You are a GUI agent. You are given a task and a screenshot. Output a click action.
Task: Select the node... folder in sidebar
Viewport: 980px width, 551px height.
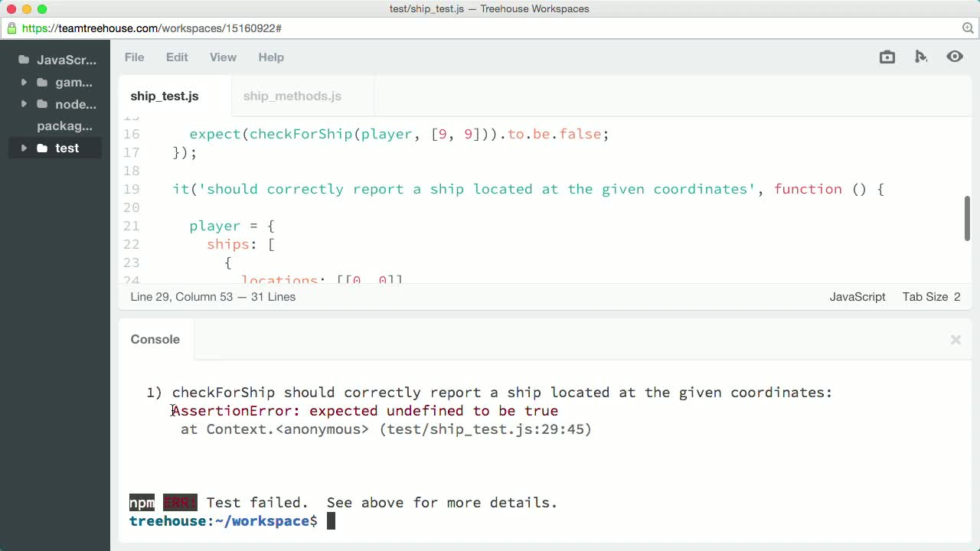pyautogui.click(x=76, y=105)
